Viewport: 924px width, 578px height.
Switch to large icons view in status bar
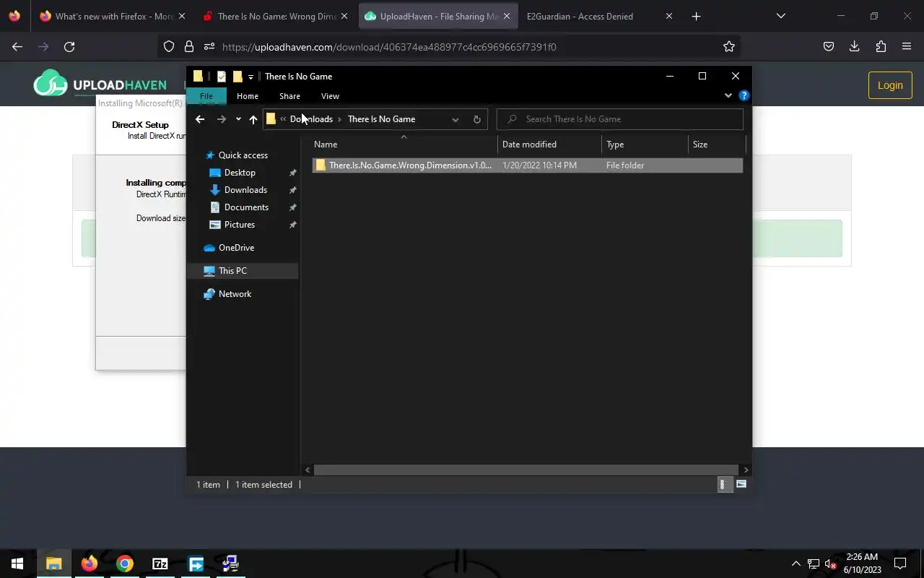tap(741, 485)
